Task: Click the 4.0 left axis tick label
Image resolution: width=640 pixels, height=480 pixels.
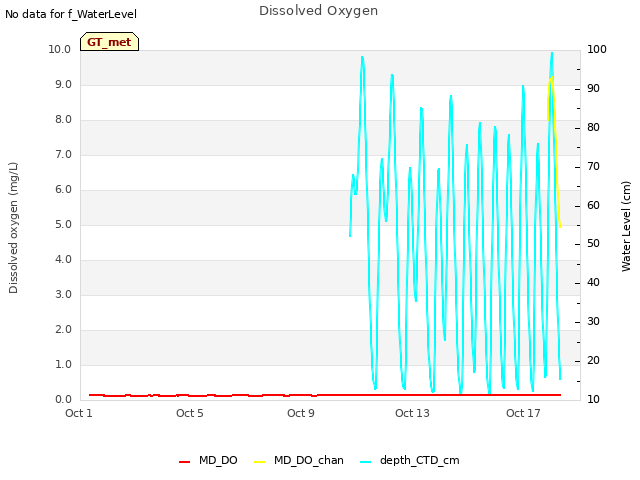Action: click(x=63, y=260)
